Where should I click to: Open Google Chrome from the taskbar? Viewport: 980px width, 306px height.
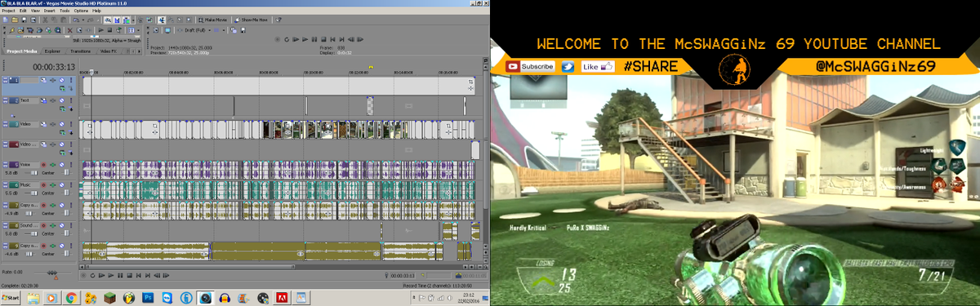(71, 298)
